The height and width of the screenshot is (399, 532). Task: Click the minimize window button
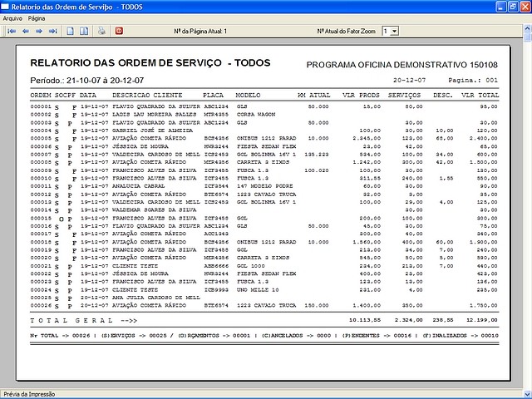[x=501, y=7]
